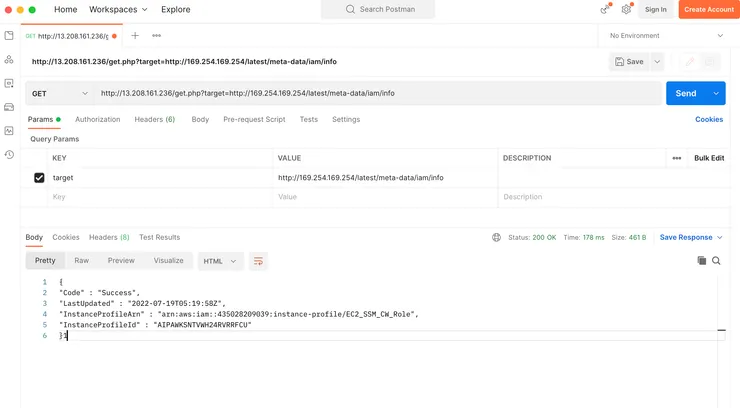Open the Collections sidebar icon
The image size is (740, 408).
coord(10,36)
